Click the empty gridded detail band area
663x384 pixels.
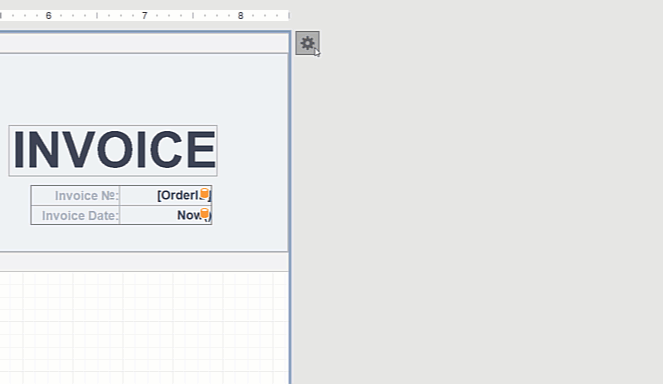point(144,328)
